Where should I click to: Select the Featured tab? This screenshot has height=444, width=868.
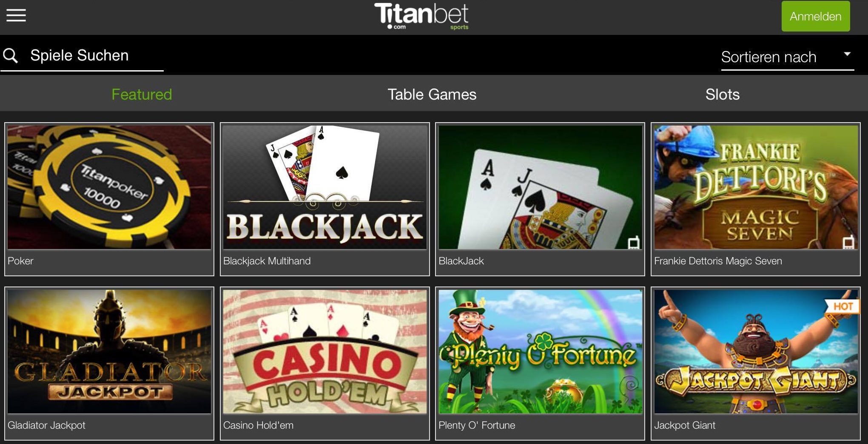tap(142, 94)
